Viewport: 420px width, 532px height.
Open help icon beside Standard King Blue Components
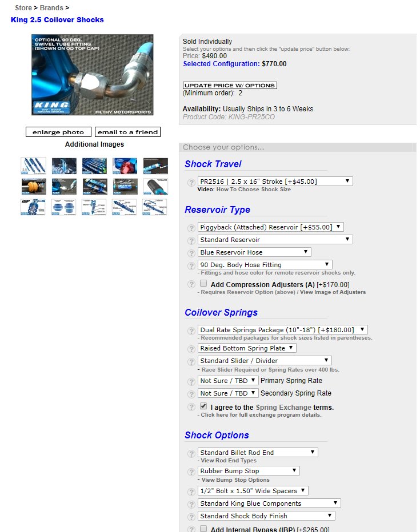191,505
